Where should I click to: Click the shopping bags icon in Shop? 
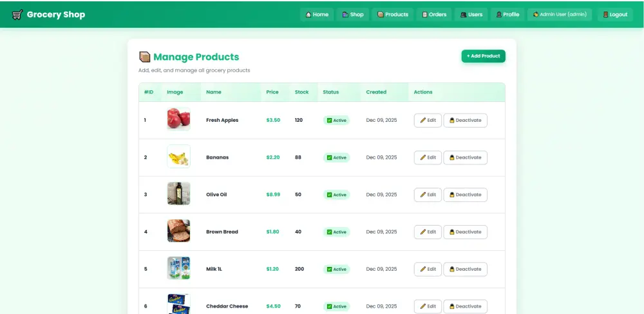pyautogui.click(x=345, y=14)
